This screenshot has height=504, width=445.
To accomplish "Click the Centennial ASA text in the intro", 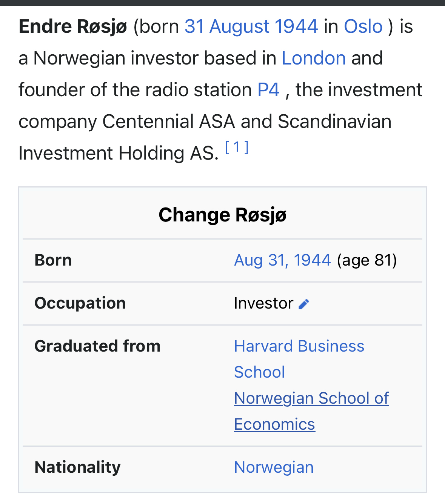I will coord(168,122).
